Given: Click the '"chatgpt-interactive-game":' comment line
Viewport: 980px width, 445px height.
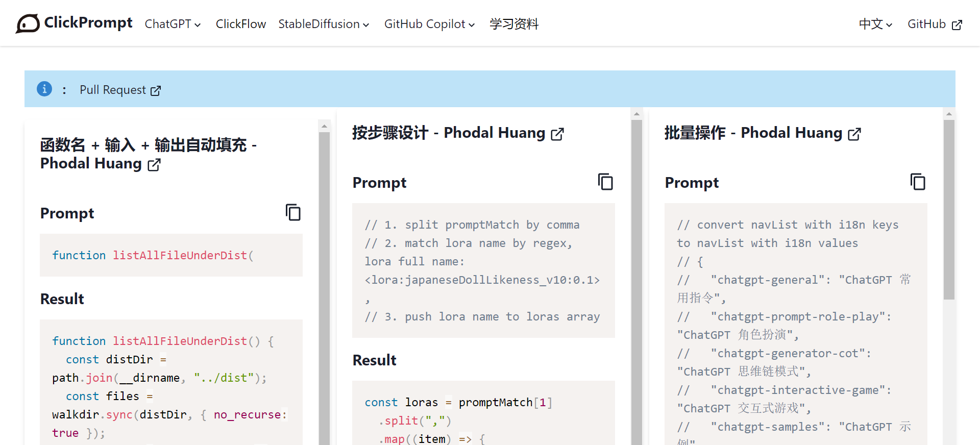Looking at the screenshot, I should pyautogui.click(x=784, y=390).
